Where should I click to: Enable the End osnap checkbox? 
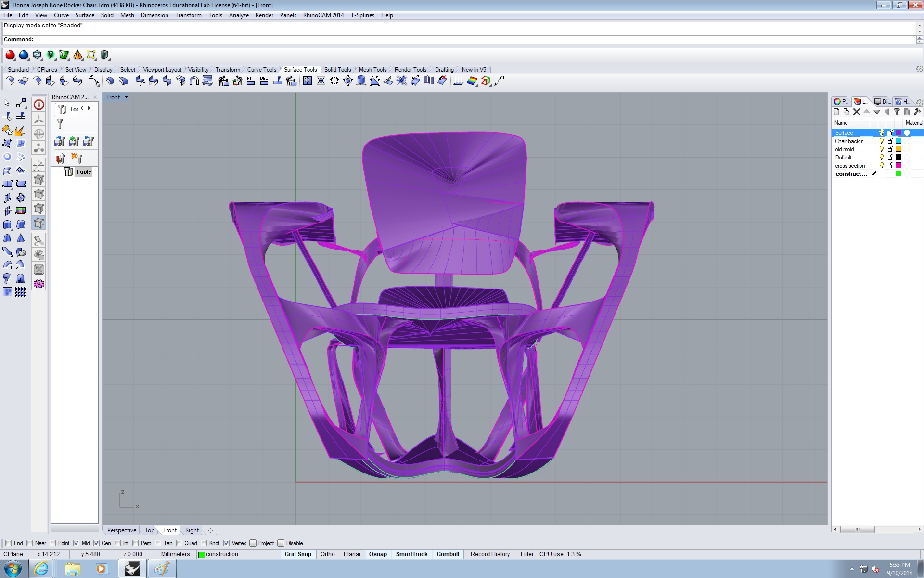(x=8, y=543)
